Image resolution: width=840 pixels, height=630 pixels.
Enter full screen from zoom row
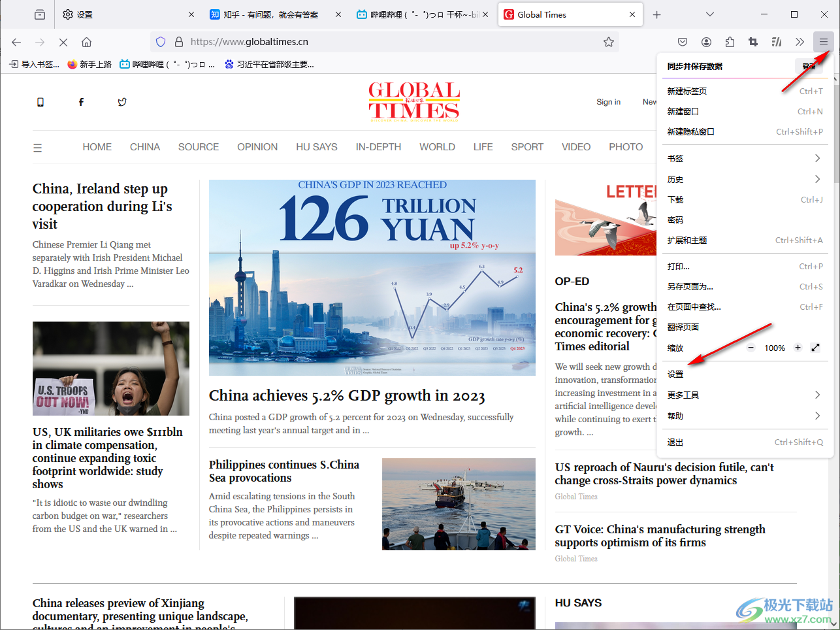[815, 348]
